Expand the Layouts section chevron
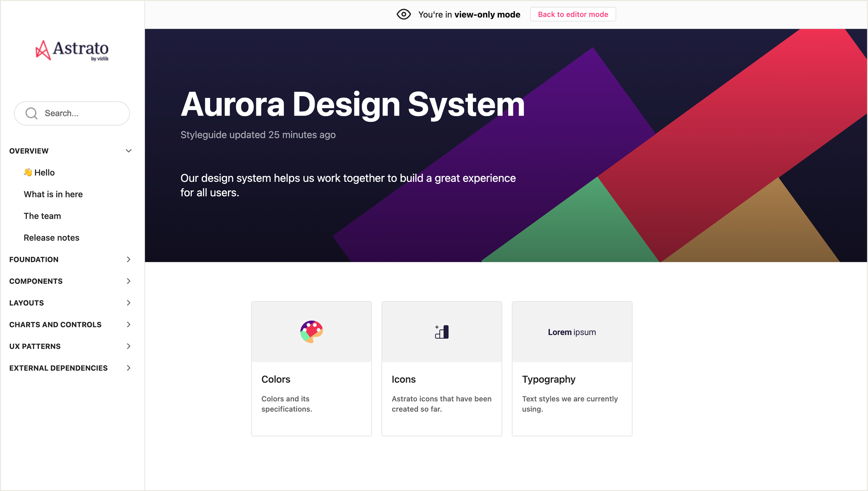 click(x=128, y=303)
